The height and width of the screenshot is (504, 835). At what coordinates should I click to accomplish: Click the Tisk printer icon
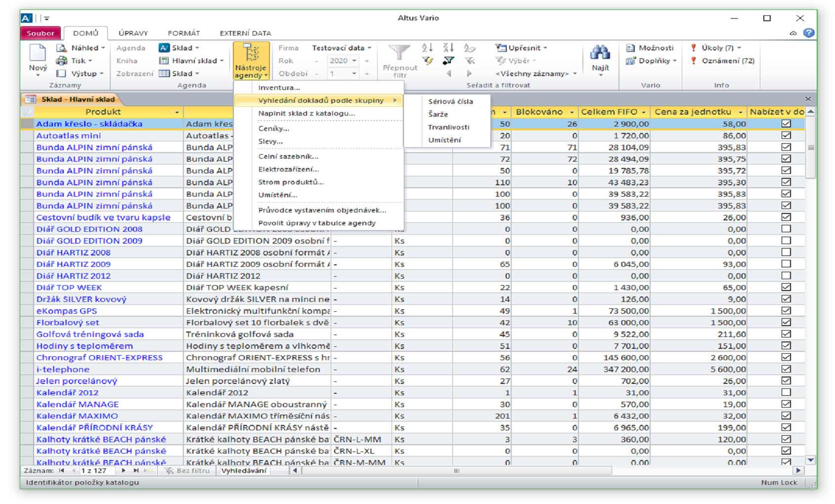pos(62,61)
